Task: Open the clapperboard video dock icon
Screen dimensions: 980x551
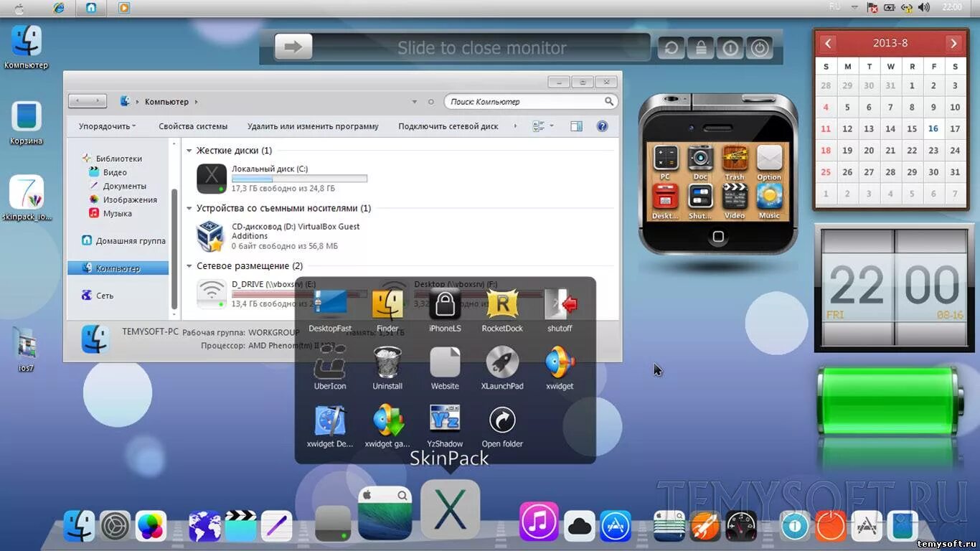Action: (240, 527)
